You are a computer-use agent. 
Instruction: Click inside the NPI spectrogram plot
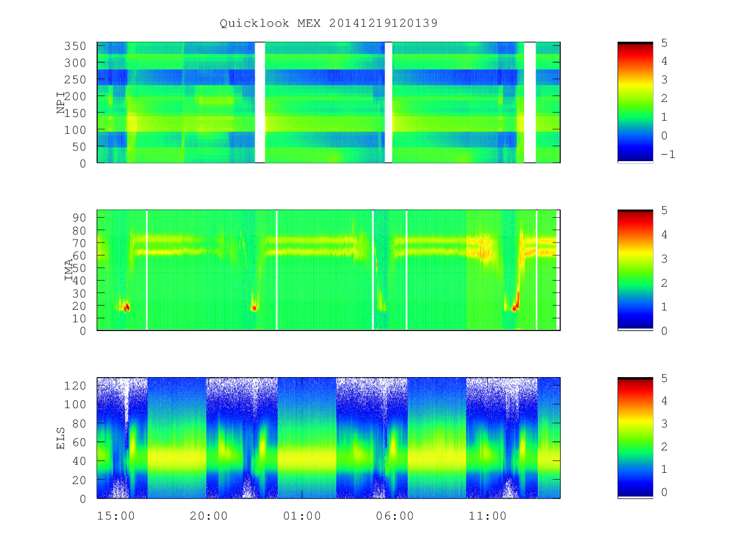pos(329,103)
